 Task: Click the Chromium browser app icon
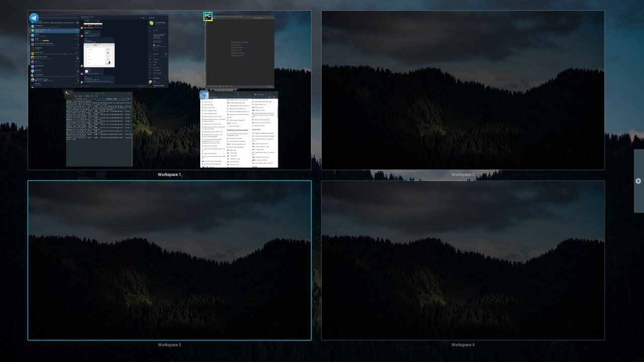coord(204,95)
